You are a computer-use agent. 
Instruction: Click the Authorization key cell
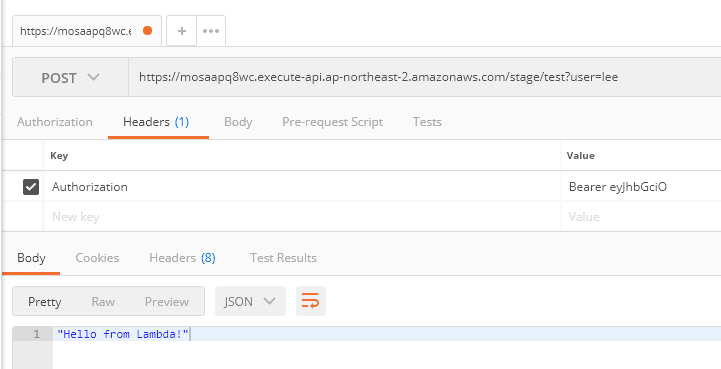point(303,187)
